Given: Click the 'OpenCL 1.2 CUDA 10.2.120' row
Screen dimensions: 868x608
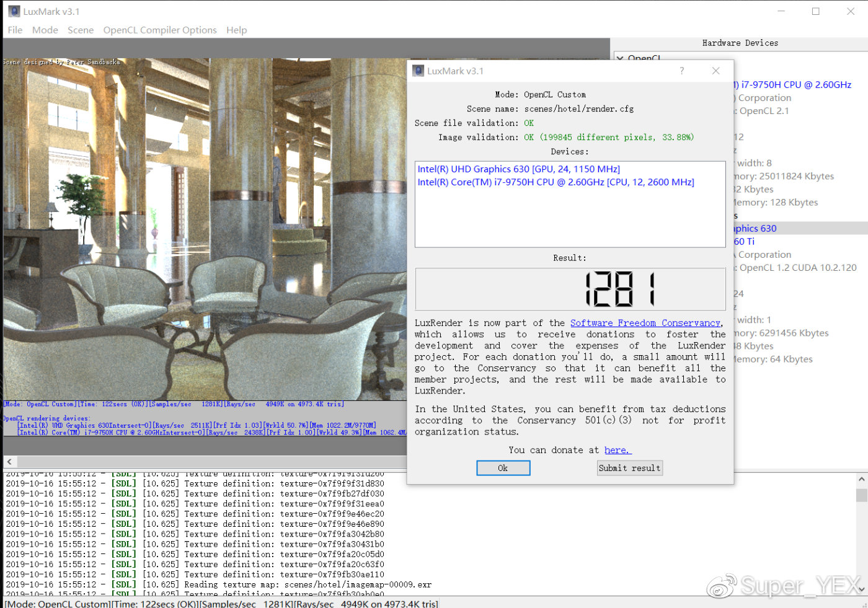Looking at the screenshot, I should point(795,268).
